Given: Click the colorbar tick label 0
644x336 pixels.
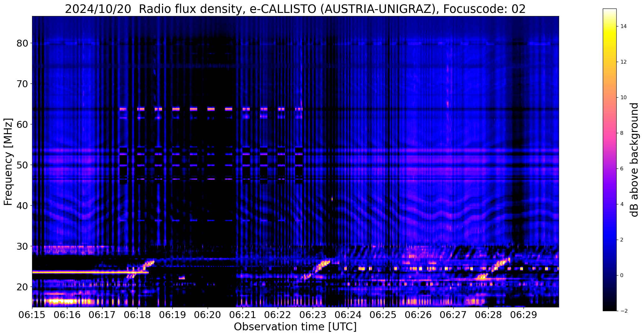Looking at the screenshot, I should pyautogui.click(x=621, y=276).
